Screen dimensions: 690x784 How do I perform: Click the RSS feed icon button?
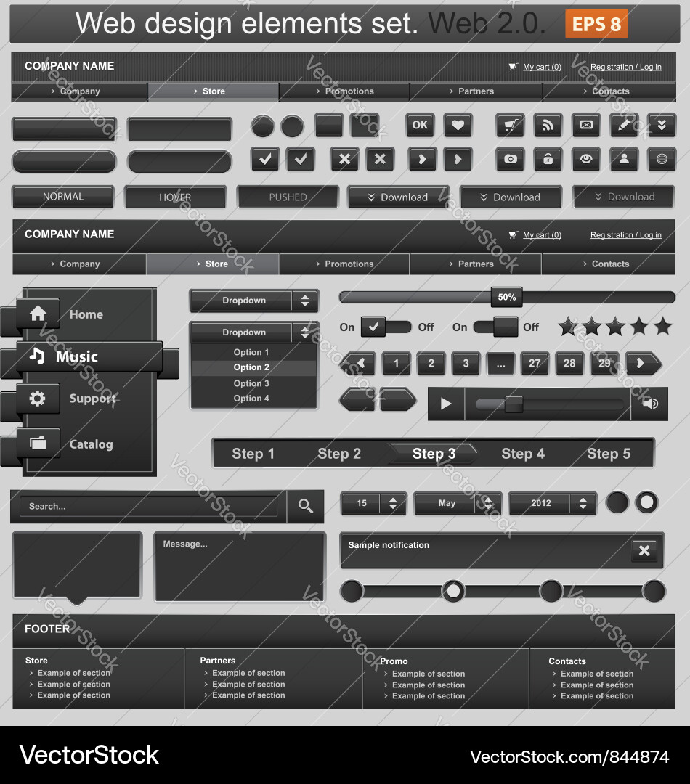tap(548, 125)
